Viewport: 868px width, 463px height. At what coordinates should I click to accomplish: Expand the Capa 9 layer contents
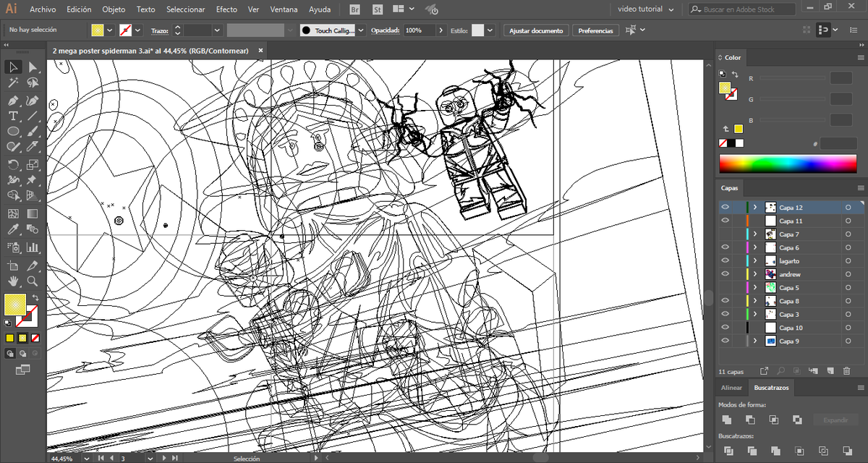(x=755, y=341)
